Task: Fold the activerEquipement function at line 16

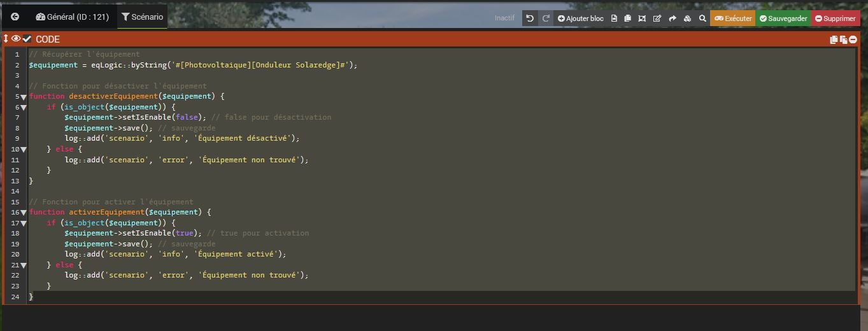Action: [x=24, y=213]
